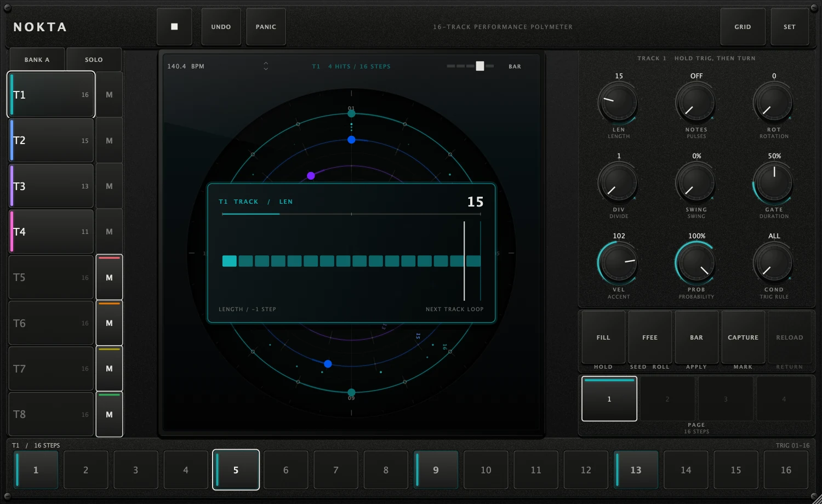Toggle step 13 trig
The image size is (822, 504).
636,470
